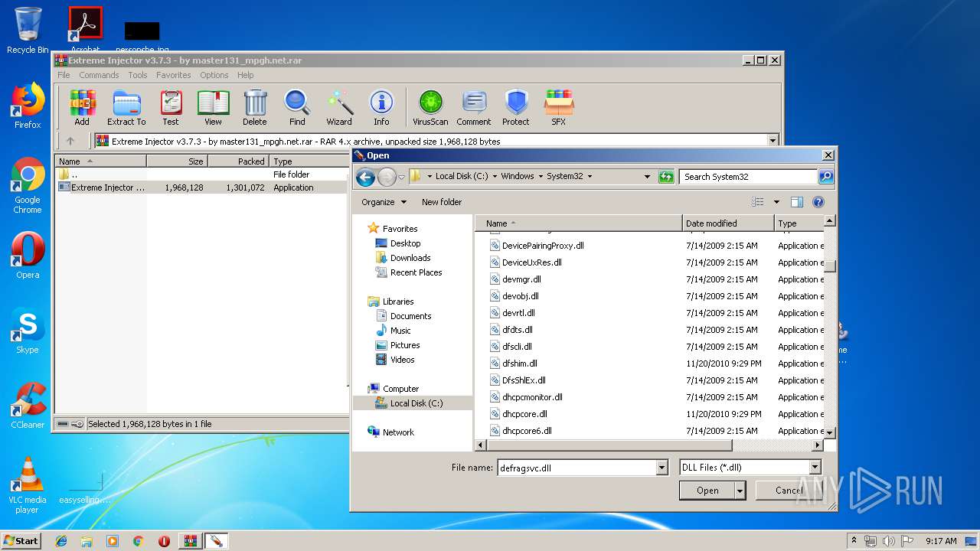Open Firefox desktop shortcut
Image resolution: width=980 pixels, height=551 pixels.
pyautogui.click(x=28, y=106)
